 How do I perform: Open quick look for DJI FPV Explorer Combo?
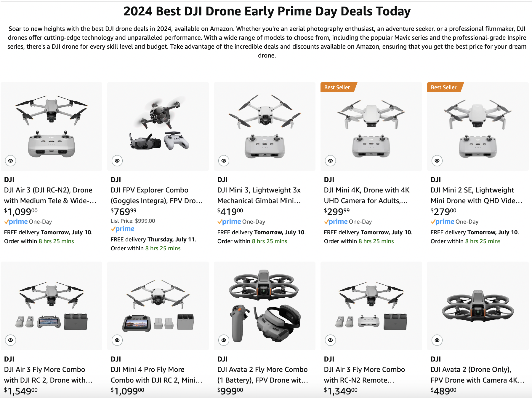pos(117,161)
